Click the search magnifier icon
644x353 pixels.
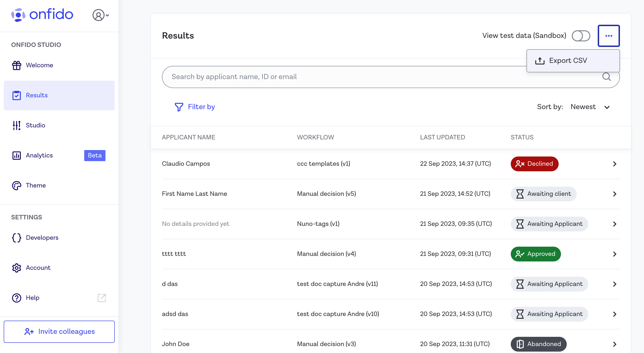point(607,77)
